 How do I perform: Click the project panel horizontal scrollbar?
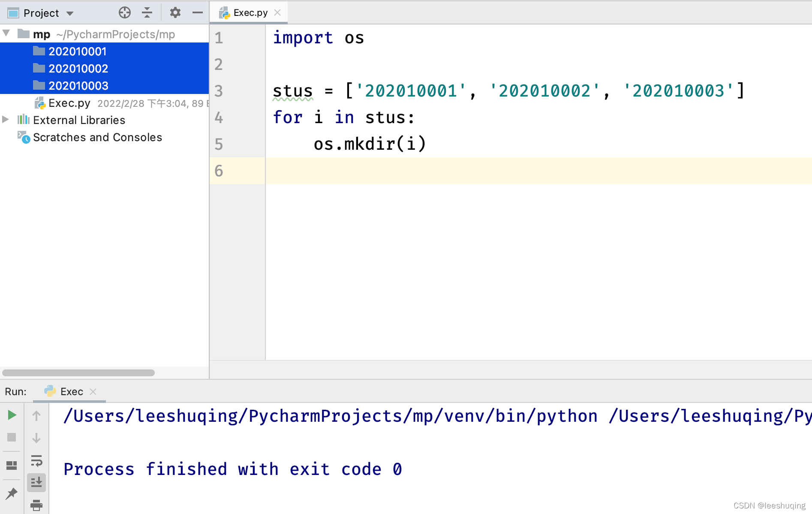[x=78, y=373]
